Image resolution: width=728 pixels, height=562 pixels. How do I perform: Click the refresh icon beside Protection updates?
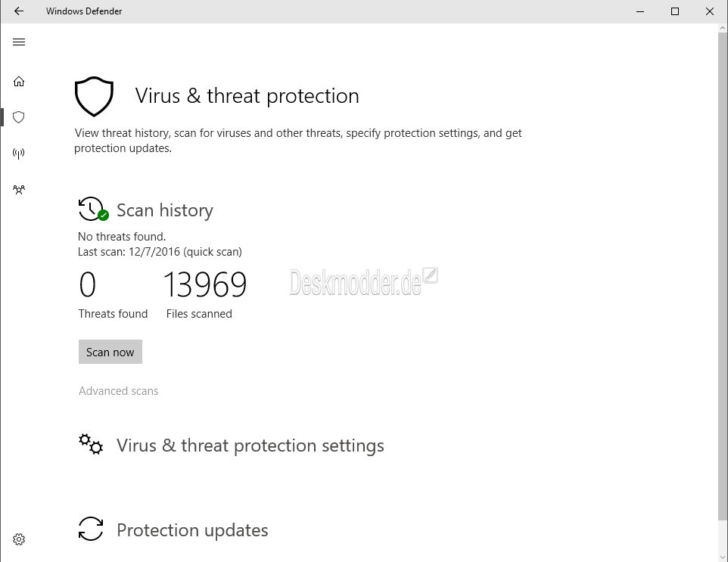coord(91,529)
